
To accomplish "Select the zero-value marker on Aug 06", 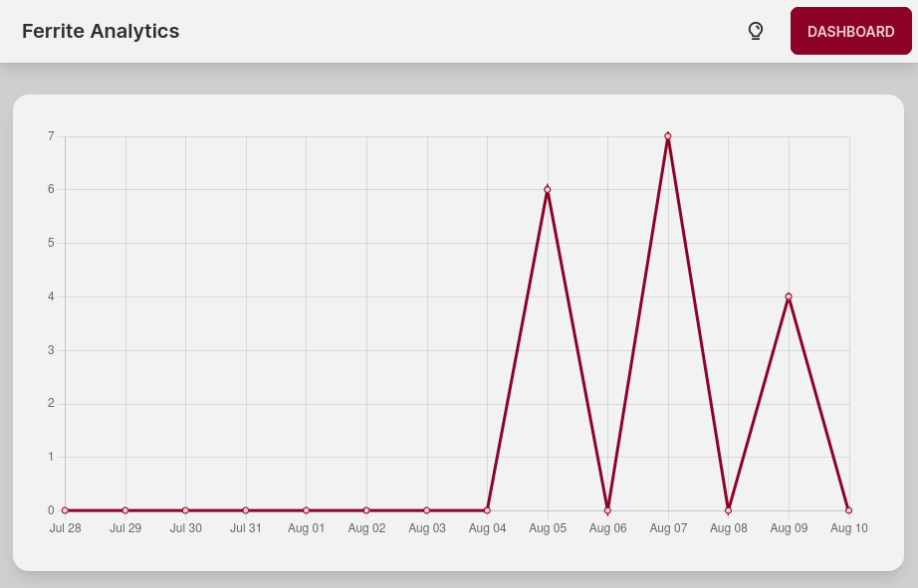I will click(x=606, y=509).
